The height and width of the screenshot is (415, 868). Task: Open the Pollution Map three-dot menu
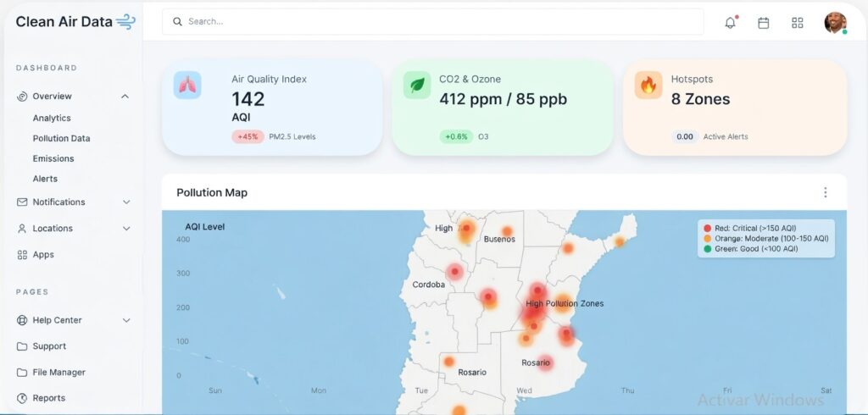click(x=825, y=192)
